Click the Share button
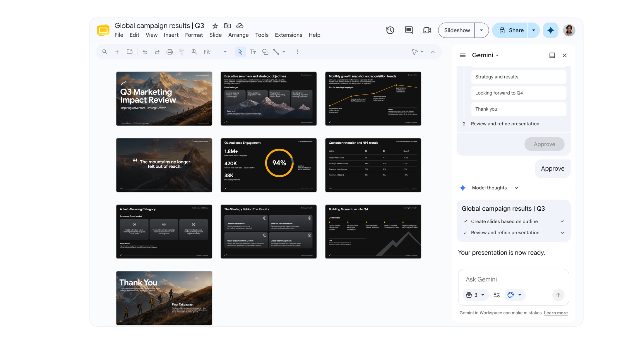This screenshot has width=644, height=340. pos(510,30)
